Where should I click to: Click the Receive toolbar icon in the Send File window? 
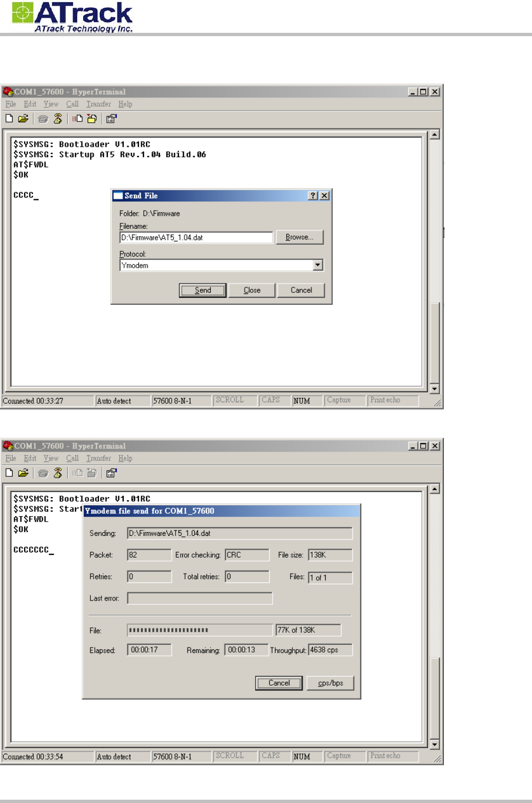pos(92,118)
